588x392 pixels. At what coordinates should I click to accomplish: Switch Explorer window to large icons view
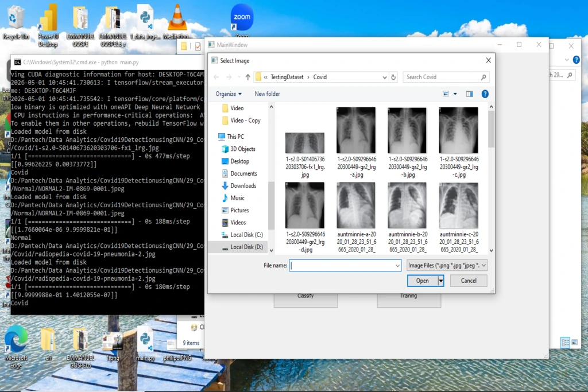[x=574, y=343]
